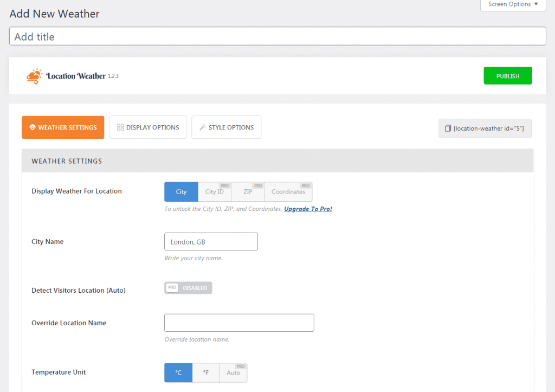The height and width of the screenshot is (392, 555).
Task: Switch to the Display Options tab
Action: click(148, 127)
